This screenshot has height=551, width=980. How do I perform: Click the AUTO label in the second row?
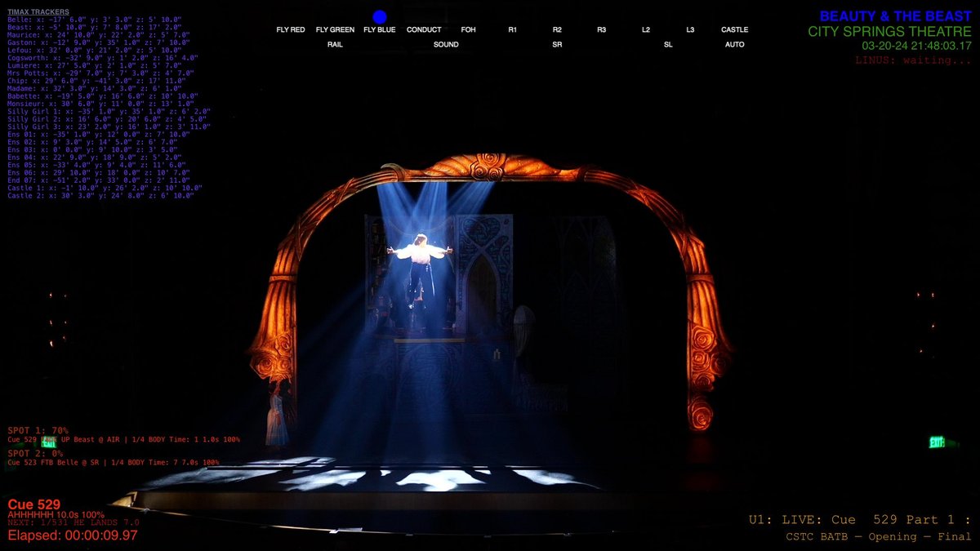point(734,44)
